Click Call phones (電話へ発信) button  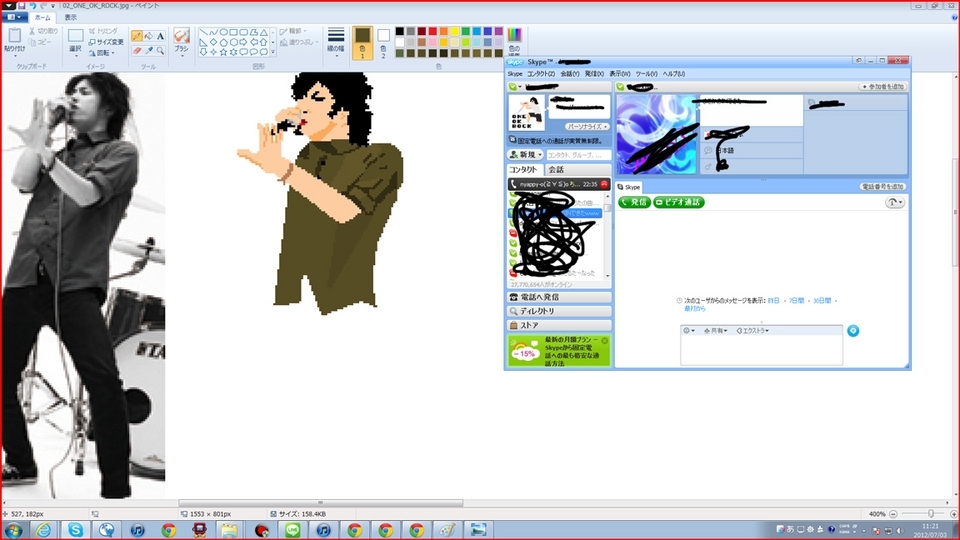pos(559,297)
